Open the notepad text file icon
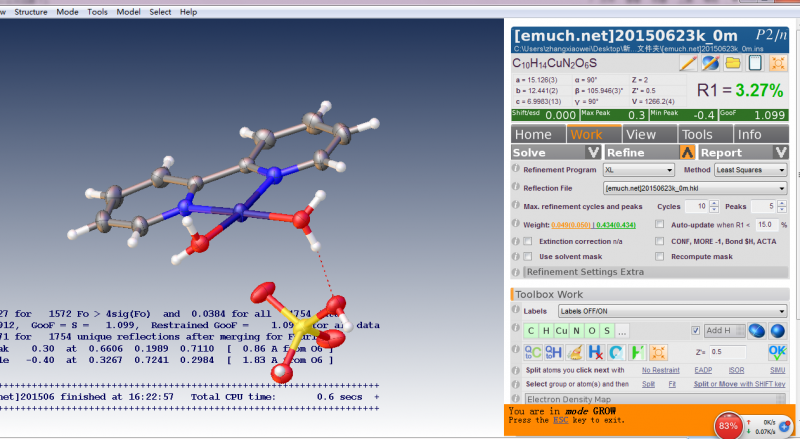The image size is (800, 439). 756,63
